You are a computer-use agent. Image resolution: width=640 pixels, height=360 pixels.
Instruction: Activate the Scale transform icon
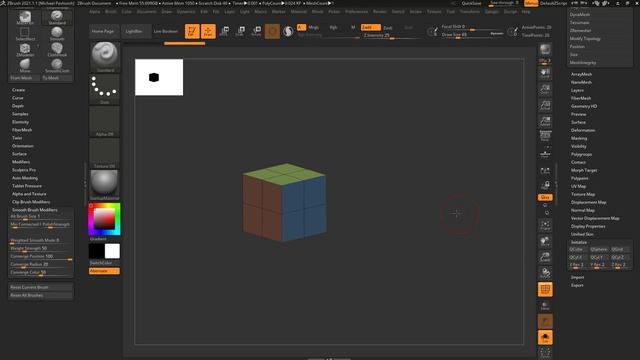click(240, 31)
